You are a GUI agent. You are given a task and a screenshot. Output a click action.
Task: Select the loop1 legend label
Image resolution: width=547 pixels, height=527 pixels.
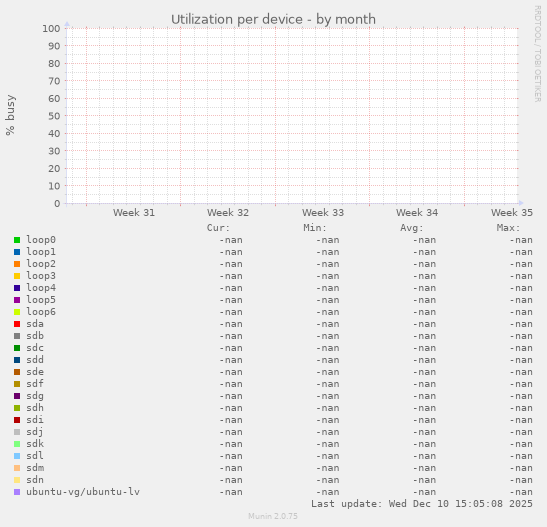pos(41,252)
